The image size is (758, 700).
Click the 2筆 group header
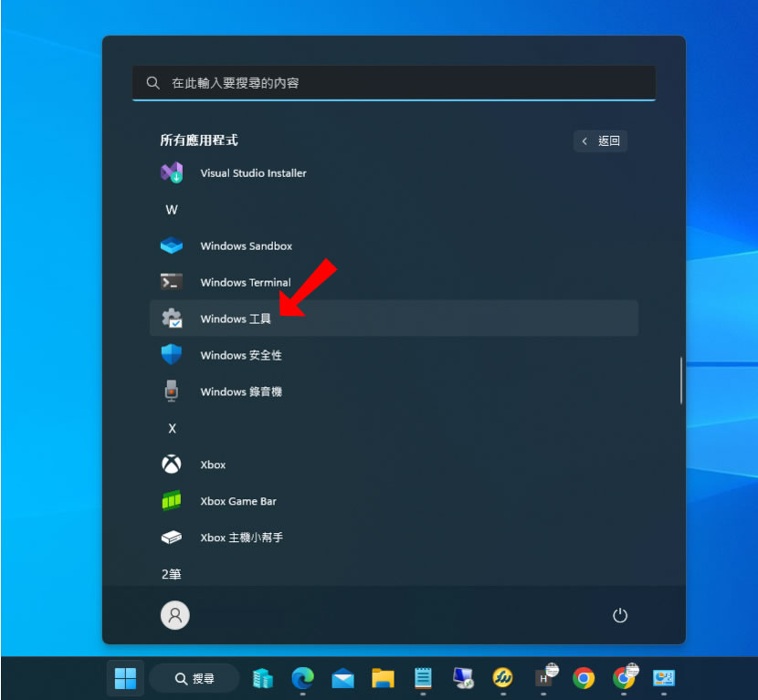point(171,574)
